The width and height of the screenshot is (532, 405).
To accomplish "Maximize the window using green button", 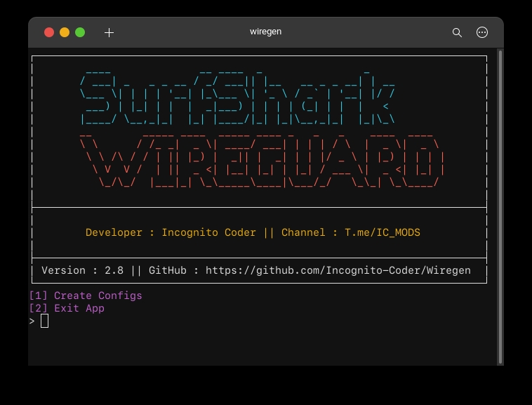I will [x=80, y=32].
